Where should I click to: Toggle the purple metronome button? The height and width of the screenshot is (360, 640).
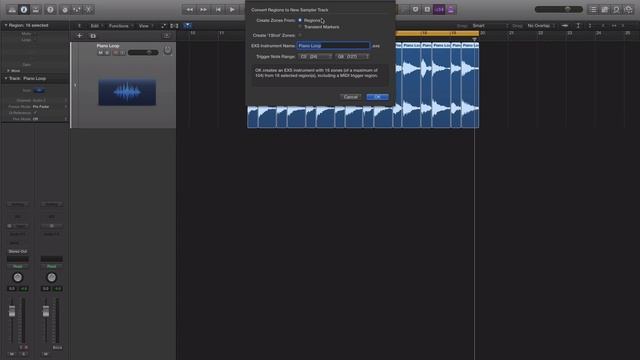451,9
